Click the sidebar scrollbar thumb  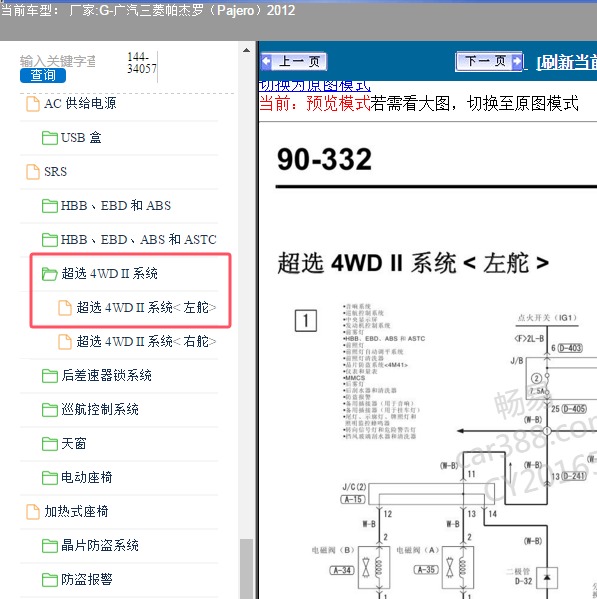coord(247,569)
